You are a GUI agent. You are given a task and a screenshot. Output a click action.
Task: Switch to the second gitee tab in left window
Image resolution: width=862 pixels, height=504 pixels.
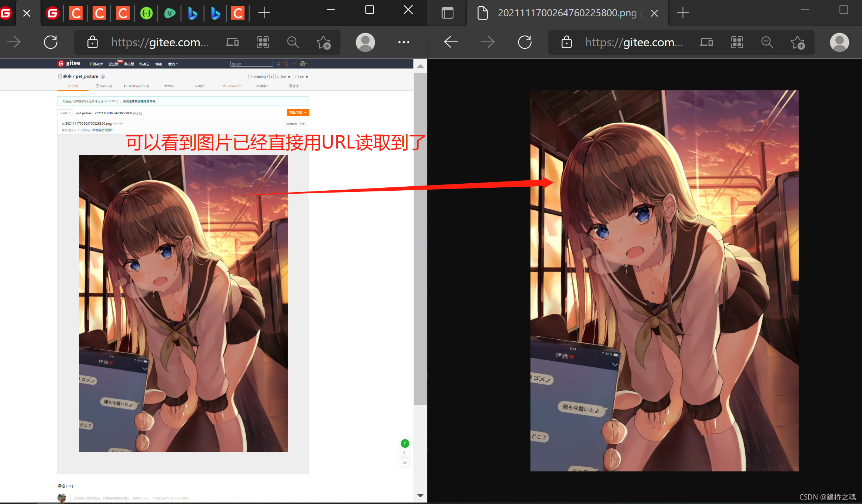pyautogui.click(x=52, y=14)
